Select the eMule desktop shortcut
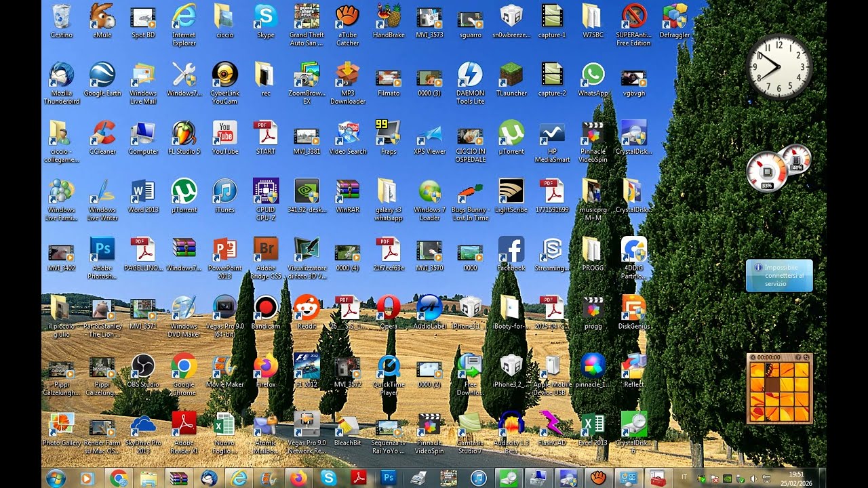This screenshot has width=868, height=488. [x=102, y=20]
